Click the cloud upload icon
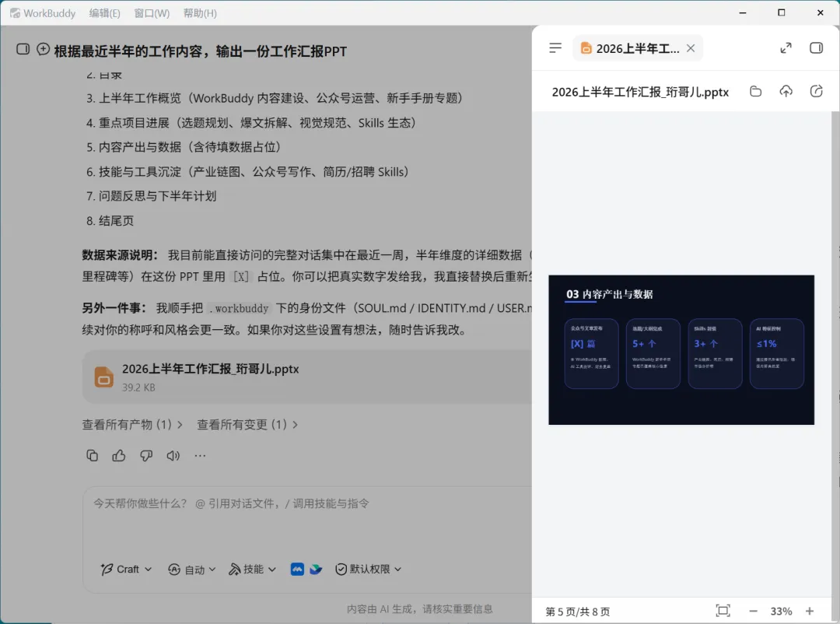 coord(786,91)
